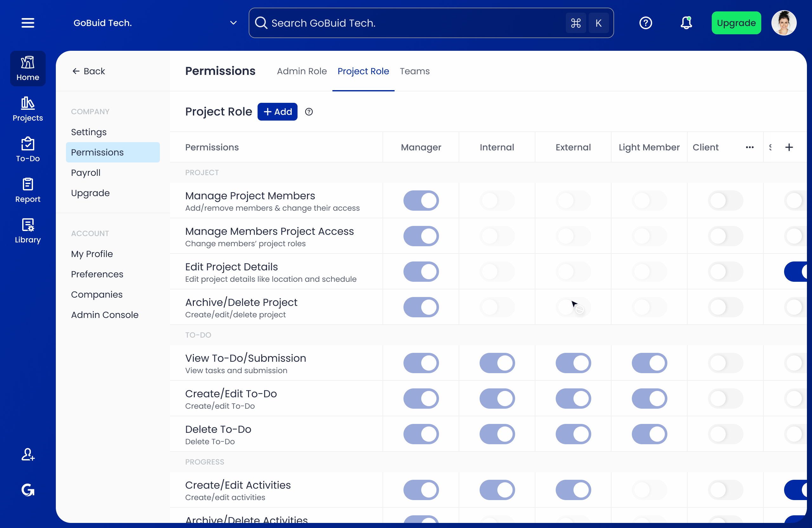The image size is (812, 528).
Task: Turn off Internal toggle for Create/Edit To-Do
Action: (497, 399)
